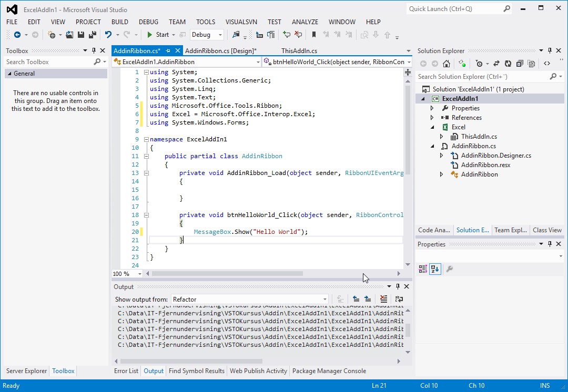Click the Refresh icon in Solution Explorer
568x392 pixels.
(508, 64)
